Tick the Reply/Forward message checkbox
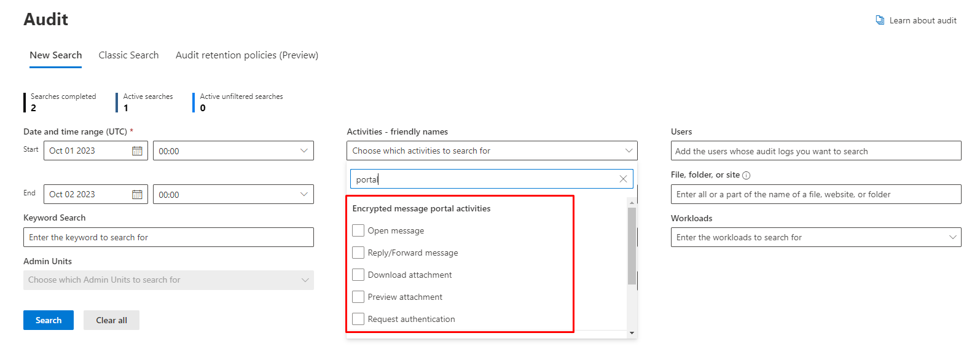Image resolution: width=980 pixels, height=357 pixels. tap(358, 253)
